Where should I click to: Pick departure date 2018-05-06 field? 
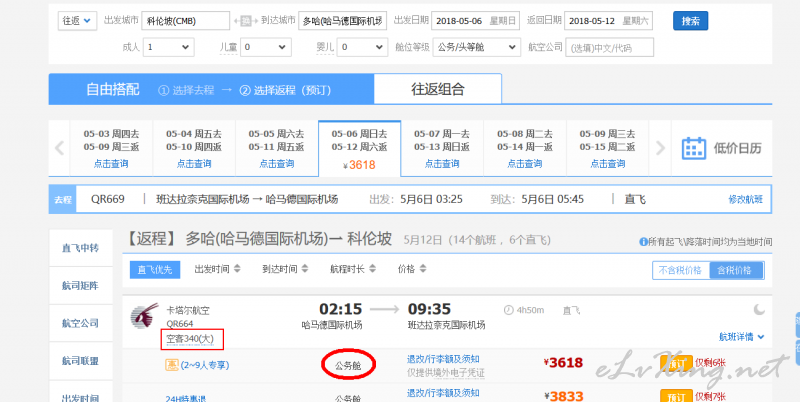coord(476,21)
